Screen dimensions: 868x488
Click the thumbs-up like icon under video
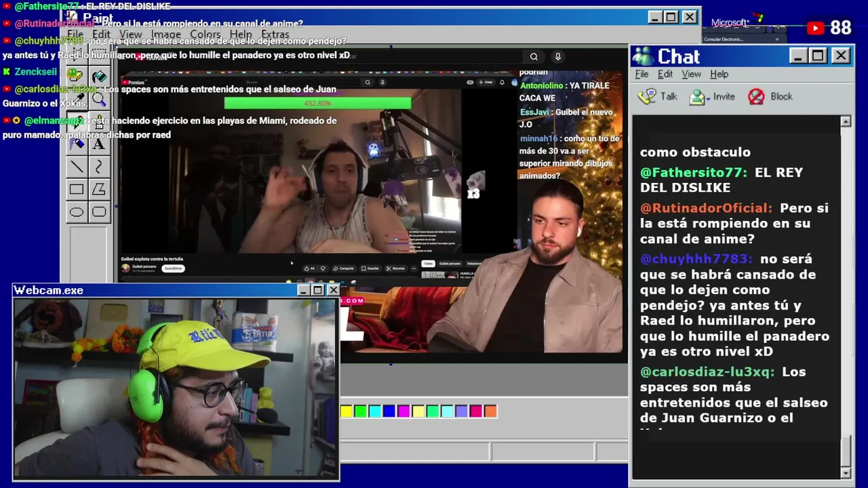point(307,268)
